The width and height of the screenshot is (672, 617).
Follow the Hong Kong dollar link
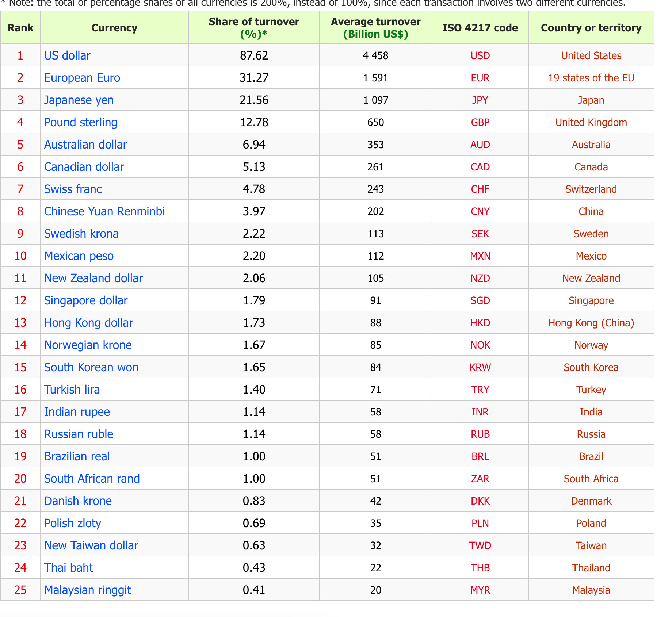point(88,323)
